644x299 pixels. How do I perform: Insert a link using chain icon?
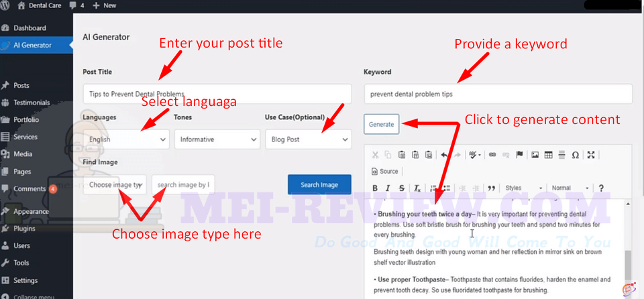(492, 155)
